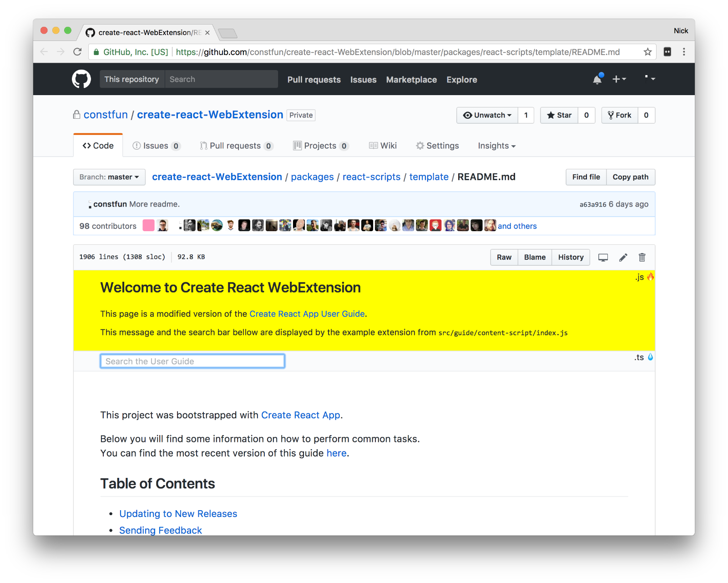Image resolution: width=728 pixels, height=583 pixels.
Task: Switch branch with the Branch: master dropdown
Action: coord(109,177)
